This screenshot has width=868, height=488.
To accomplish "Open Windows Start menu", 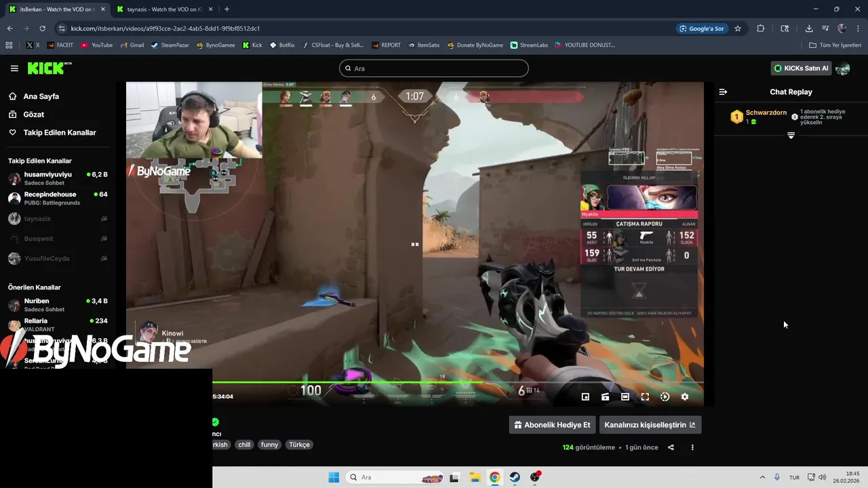I will (x=334, y=477).
